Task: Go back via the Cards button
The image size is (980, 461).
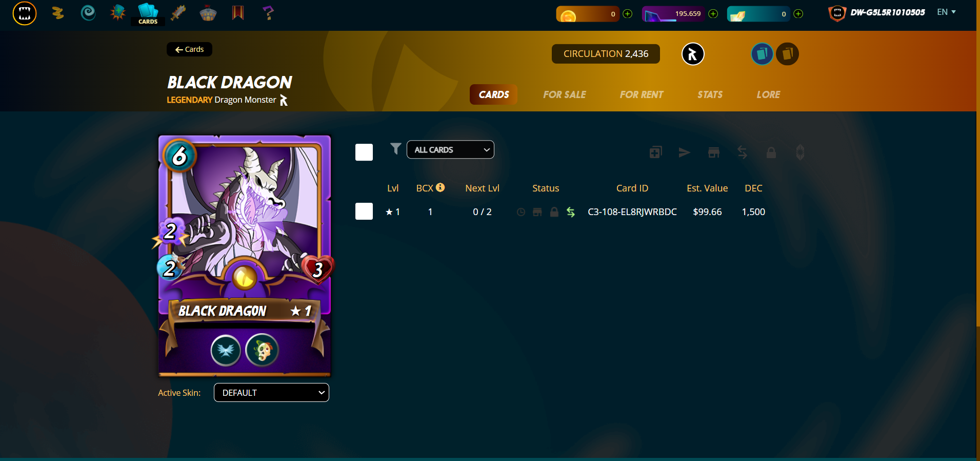Action: [189, 49]
